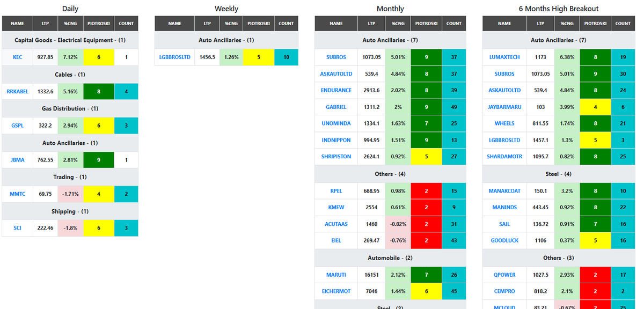The image size is (644, 309).
Task: Click the '6 Months High Breakout' table title
Action: [559, 9]
